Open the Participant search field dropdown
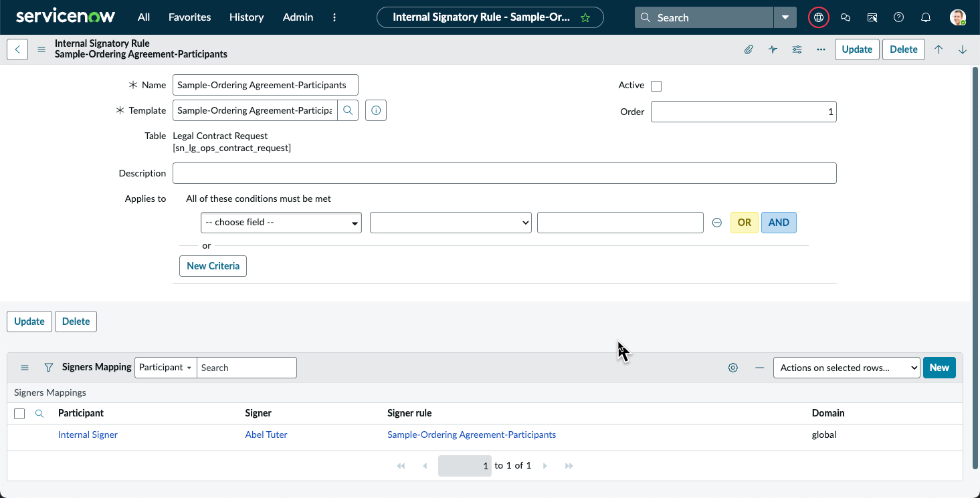980x498 pixels. 166,368
